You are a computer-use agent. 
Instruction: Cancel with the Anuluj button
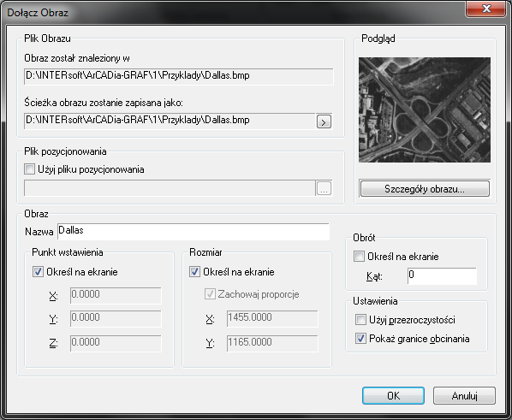tap(464, 395)
